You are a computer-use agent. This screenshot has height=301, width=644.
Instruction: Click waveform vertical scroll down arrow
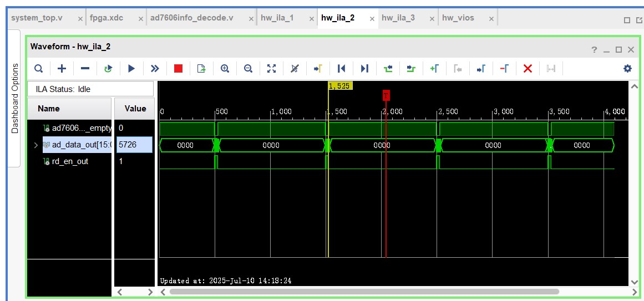point(634,281)
